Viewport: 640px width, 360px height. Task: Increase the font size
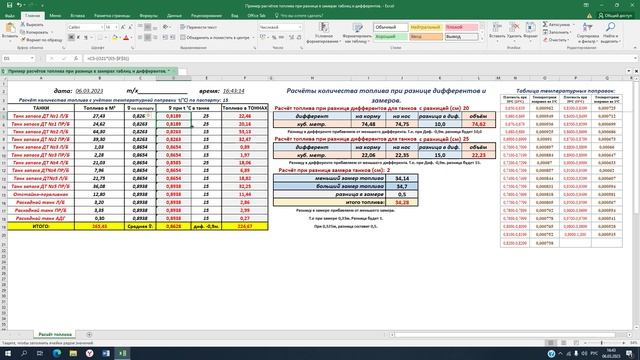click(123, 27)
